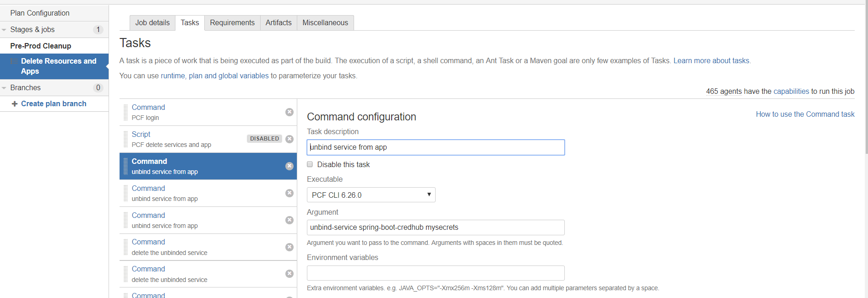Open the Requirements tab
The height and width of the screenshot is (298, 868).
(x=232, y=23)
